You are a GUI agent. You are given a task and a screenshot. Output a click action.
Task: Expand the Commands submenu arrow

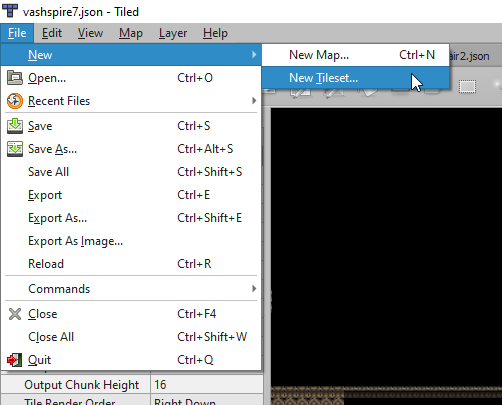pyautogui.click(x=254, y=289)
